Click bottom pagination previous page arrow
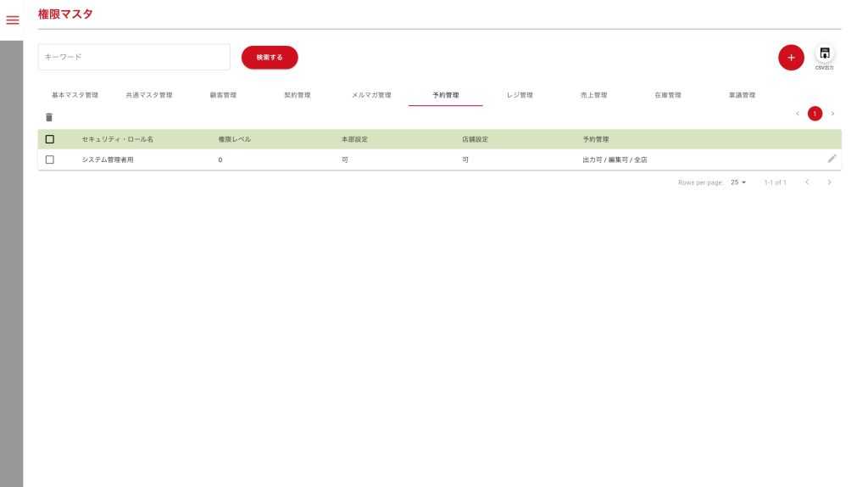 coord(807,182)
